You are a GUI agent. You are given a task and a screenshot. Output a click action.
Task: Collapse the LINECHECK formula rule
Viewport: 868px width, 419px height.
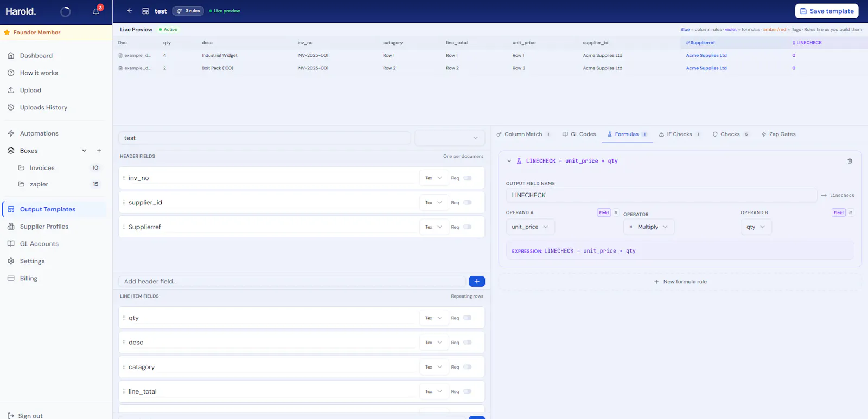point(509,161)
